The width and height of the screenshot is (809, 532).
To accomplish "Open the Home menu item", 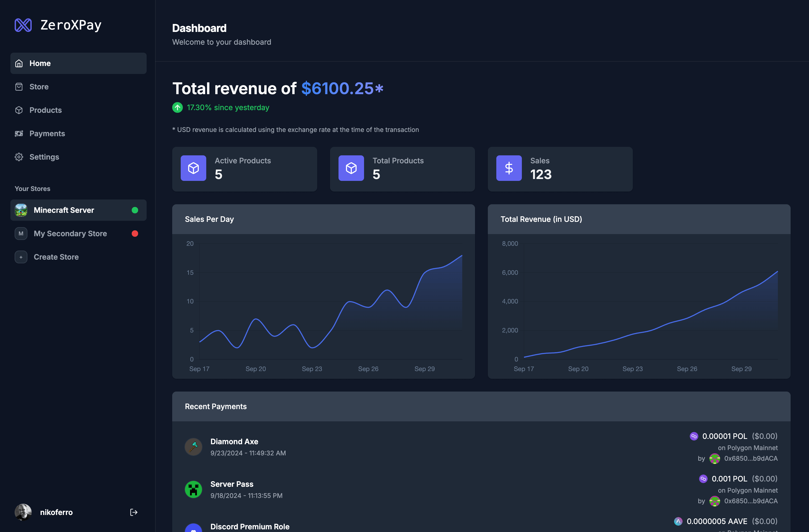I will (x=79, y=63).
